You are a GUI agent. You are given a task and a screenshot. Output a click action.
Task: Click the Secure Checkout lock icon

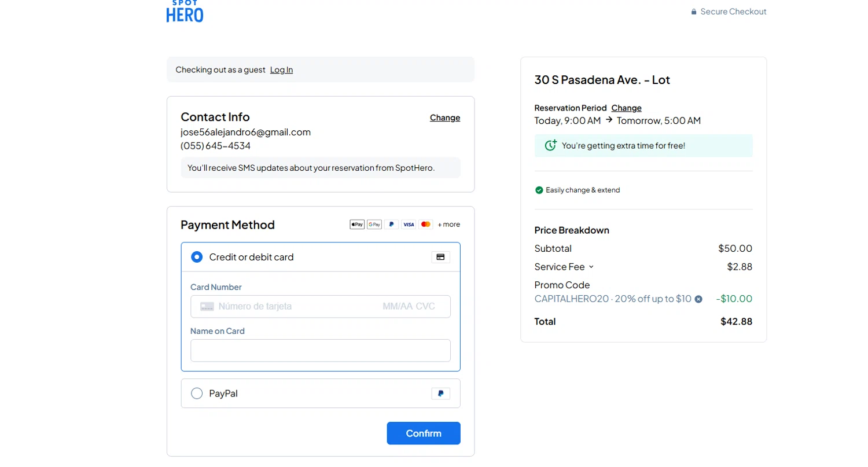pos(694,12)
